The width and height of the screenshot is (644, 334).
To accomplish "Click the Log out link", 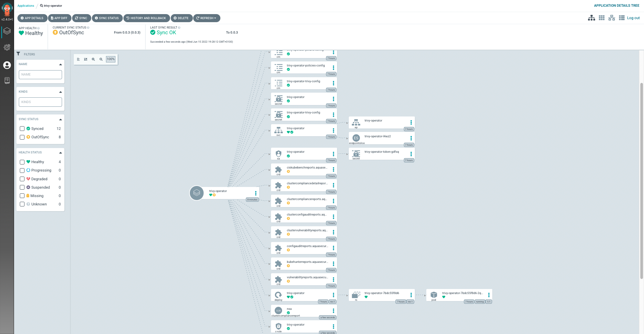I will pyautogui.click(x=633, y=17).
